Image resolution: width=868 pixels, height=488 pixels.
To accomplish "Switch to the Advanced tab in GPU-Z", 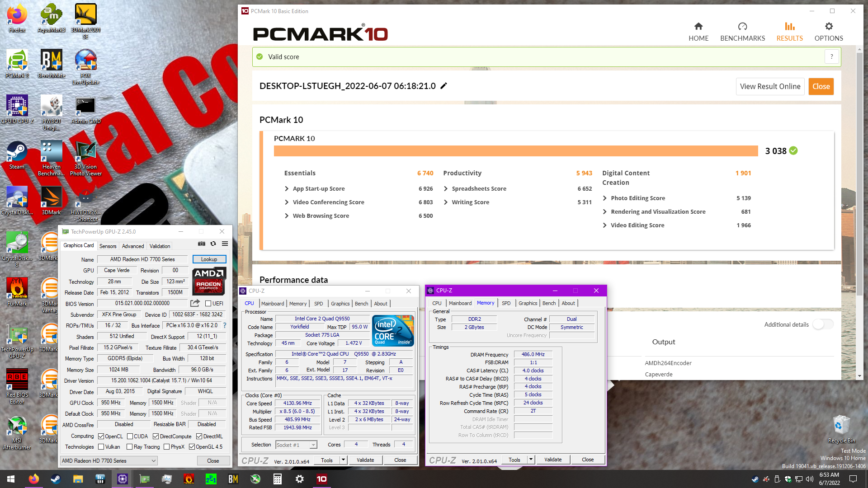I will click(x=133, y=246).
